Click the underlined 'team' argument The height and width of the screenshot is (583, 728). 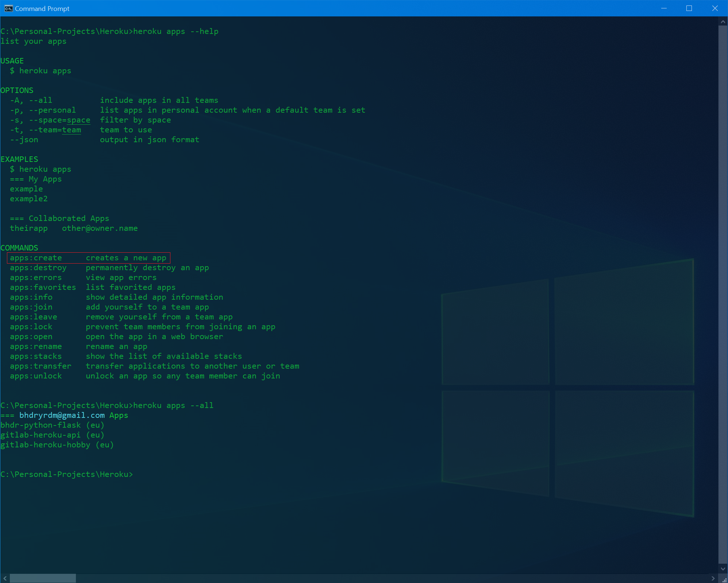pos(72,130)
